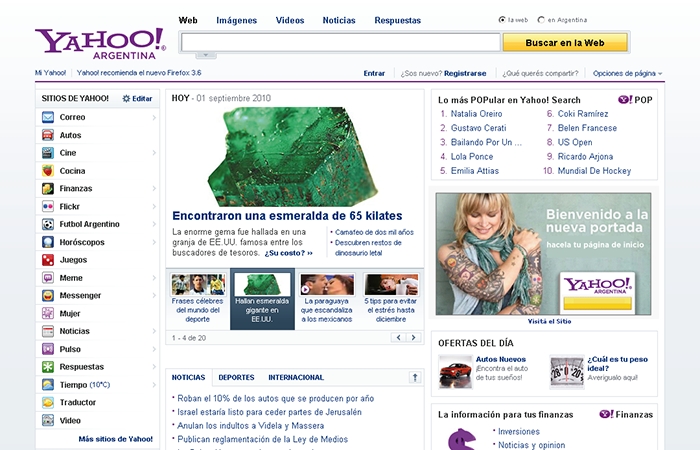The width and height of the screenshot is (700, 450).
Task: Select the 'en Argentina' radio button
Action: tap(541, 20)
